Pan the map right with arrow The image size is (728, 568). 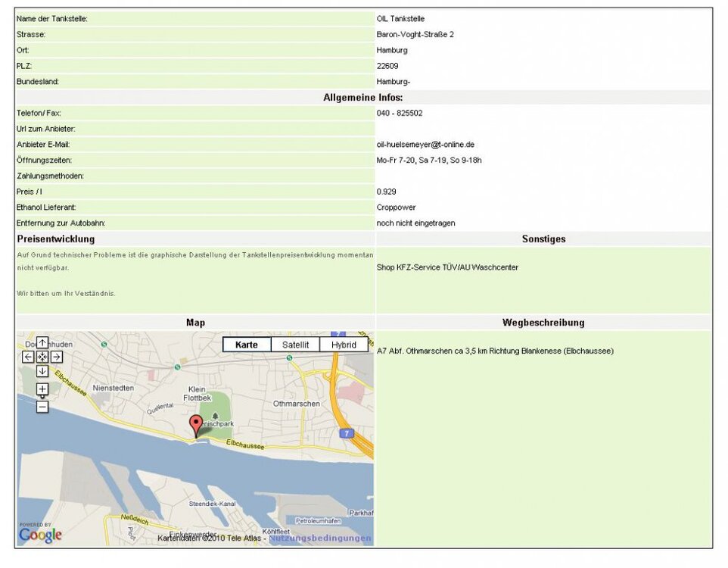(x=57, y=357)
